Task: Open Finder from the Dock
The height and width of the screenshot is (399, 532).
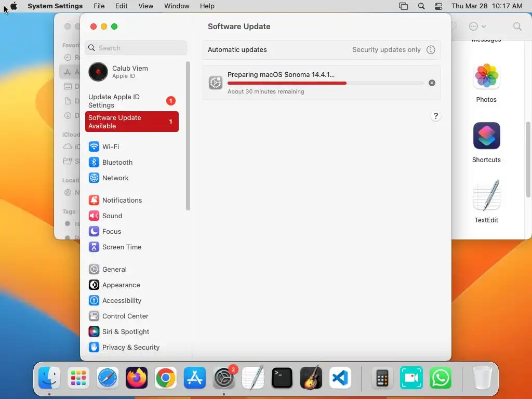Action: (49, 378)
